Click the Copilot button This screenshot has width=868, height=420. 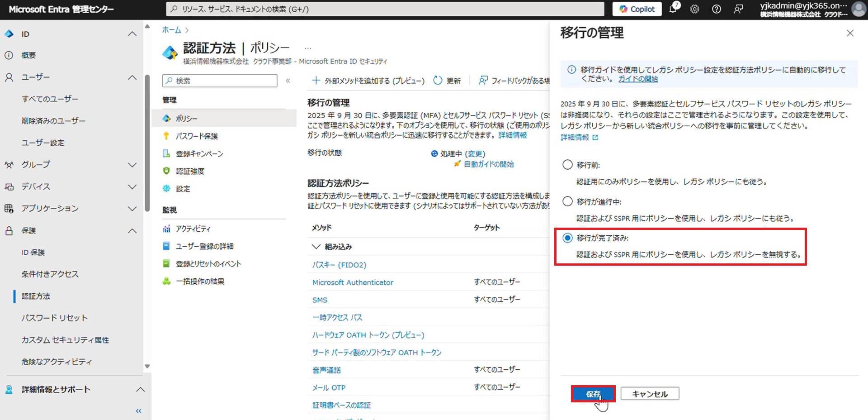pos(637,9)
